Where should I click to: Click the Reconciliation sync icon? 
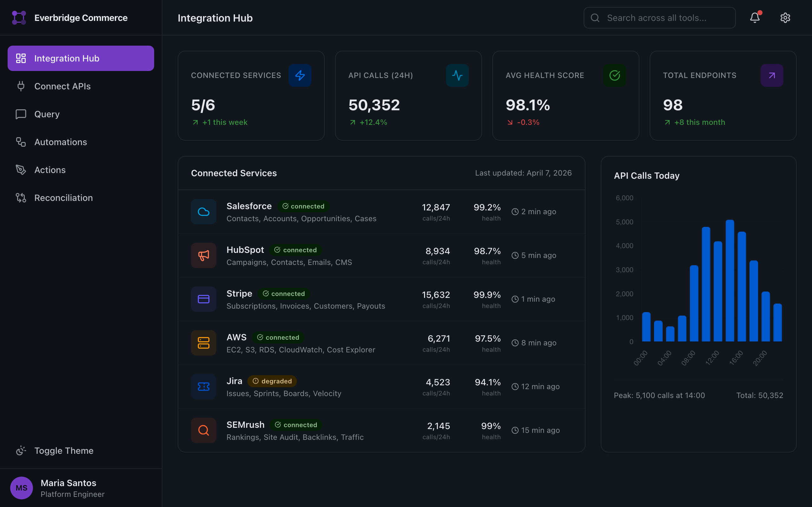point(21,197)
